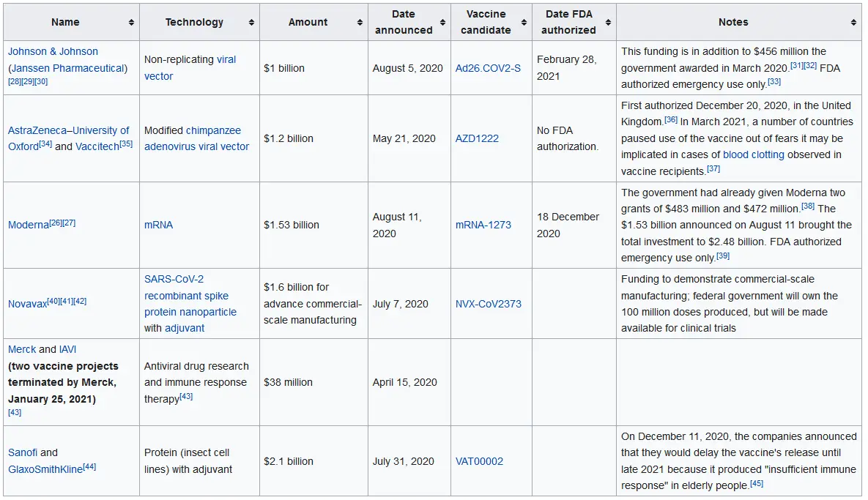Follow the VAT00002 link

[x=479, y=461]
